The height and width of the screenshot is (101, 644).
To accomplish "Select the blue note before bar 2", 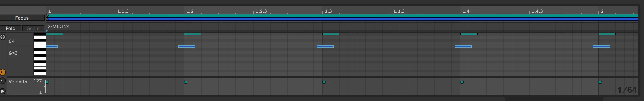I will tap(601, 46).
